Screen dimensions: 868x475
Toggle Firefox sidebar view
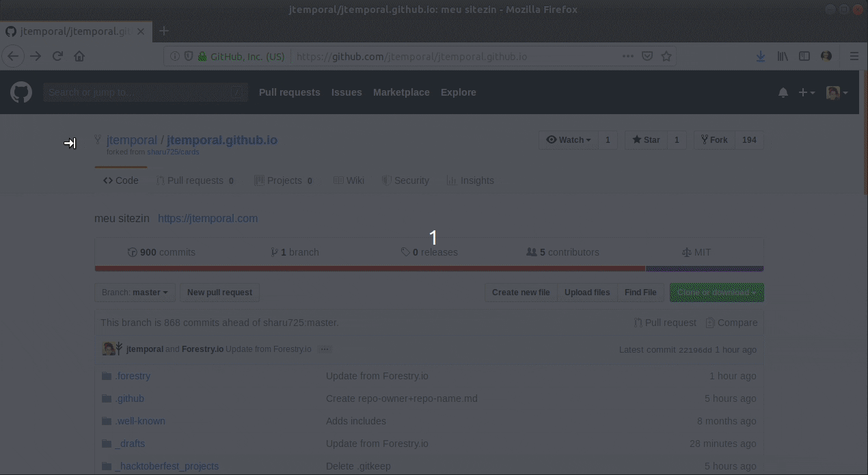click(804, 57)
